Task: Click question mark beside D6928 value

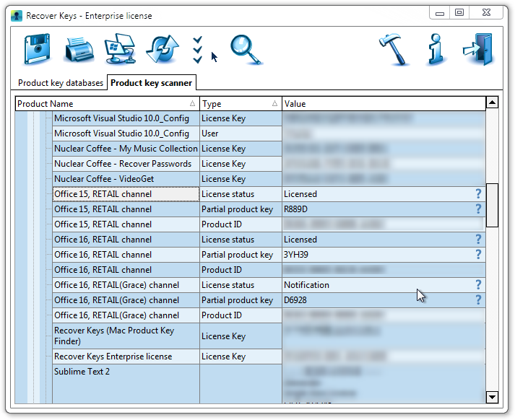Action: point(478,299)
